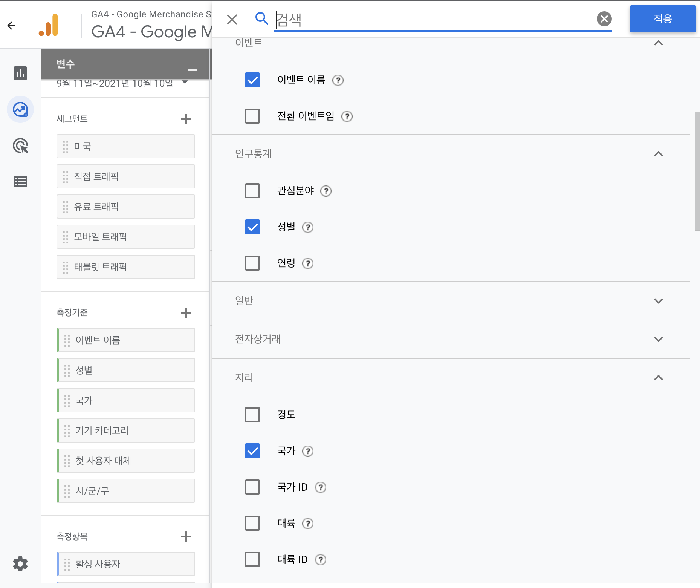Click the back arrow icon
This screenshot has height=588, width=700.
tap(11, 25)
